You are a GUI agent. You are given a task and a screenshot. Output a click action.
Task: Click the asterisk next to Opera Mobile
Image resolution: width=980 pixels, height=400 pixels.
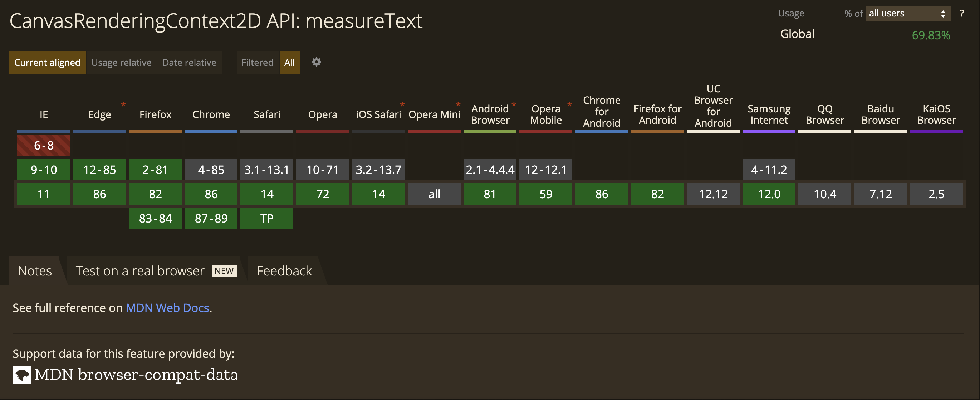(x=569, y=104)
